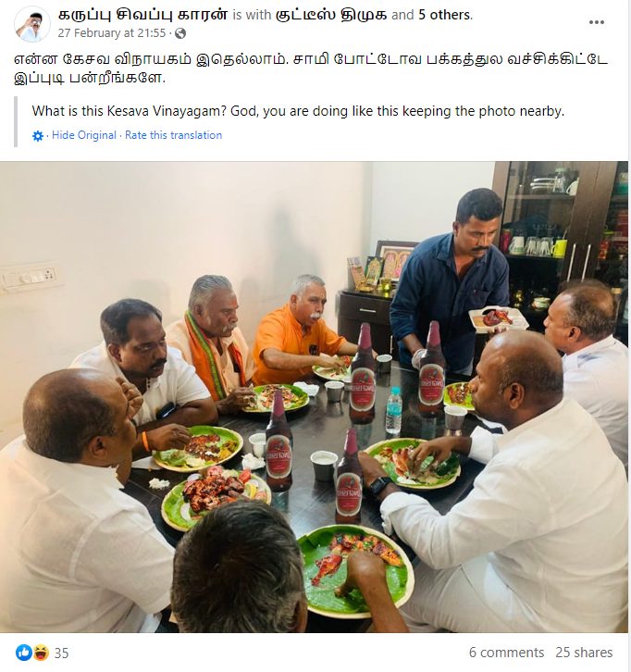This screenshot has height=672, width=631.
Task: Open translation settings gear icon
Action: pyautogui.click(x=38, y=136)
